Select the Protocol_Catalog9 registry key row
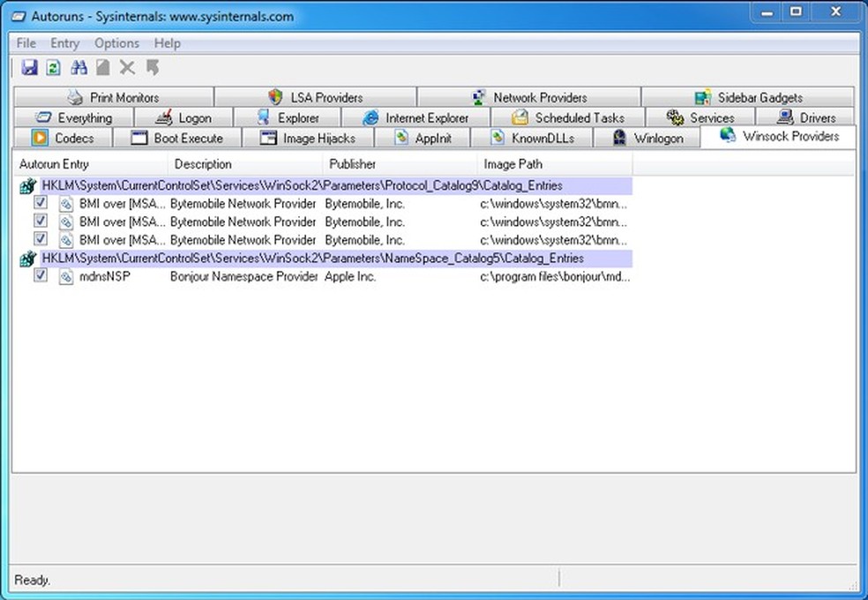Image resolution: width=868 pixels, height=600 pixels. pos(336,186)
